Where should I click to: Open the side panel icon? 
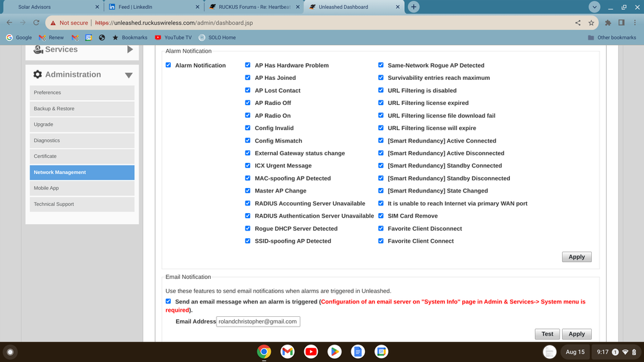pyautogui.click(x=621, y=23)
